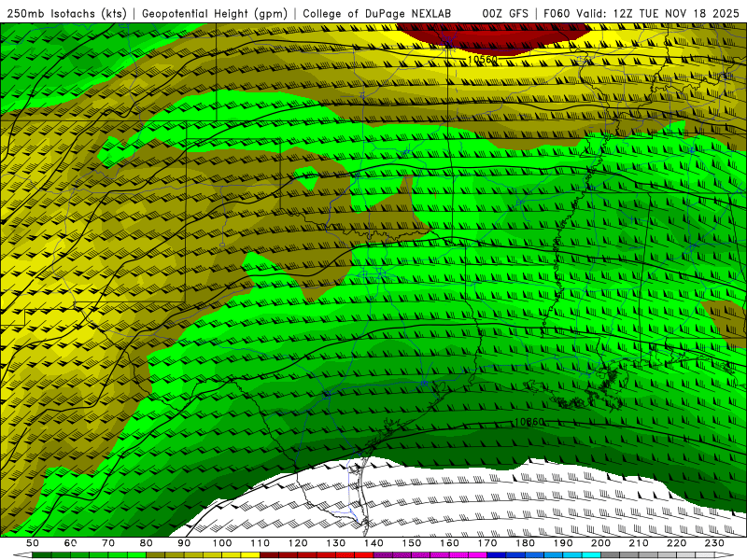The image size is (747, 560).
Task: Click the 180 label on the color scale
Action: point(525,543)
